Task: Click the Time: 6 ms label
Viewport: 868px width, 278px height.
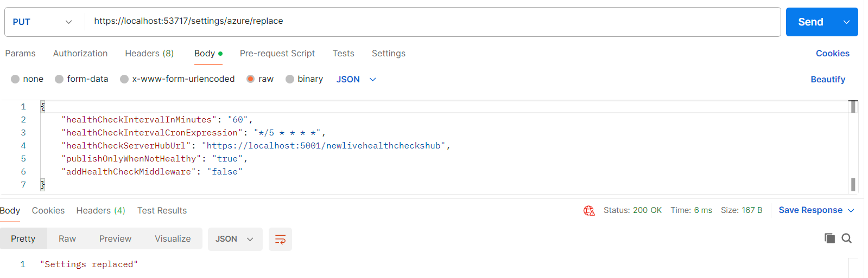Action: [x=691, y=210]
